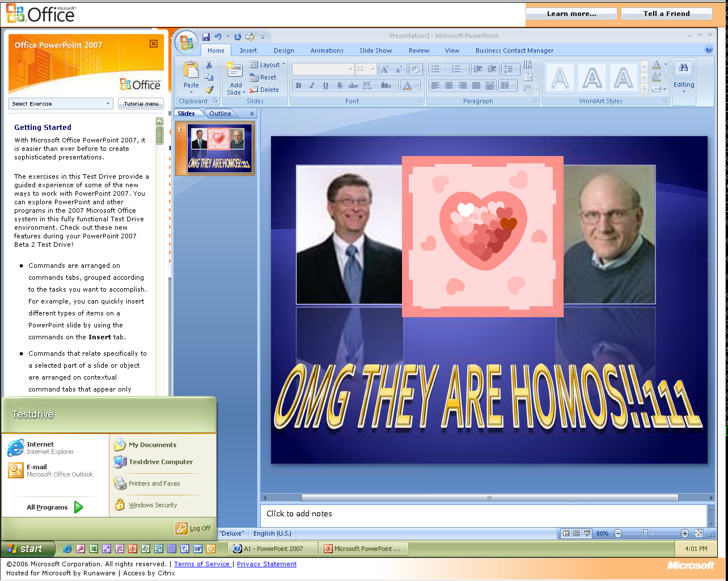Open the Business Contact Manager tab

tap(515, 50)
